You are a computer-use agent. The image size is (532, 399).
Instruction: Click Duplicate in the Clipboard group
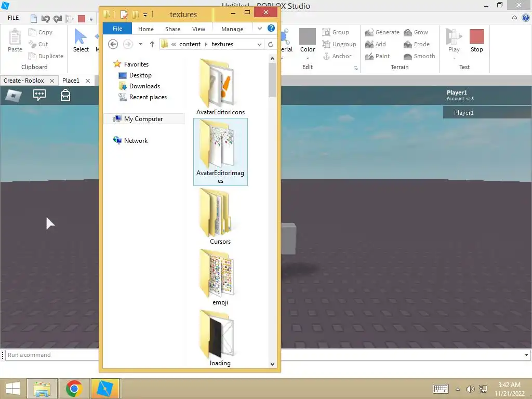point(46,56)
